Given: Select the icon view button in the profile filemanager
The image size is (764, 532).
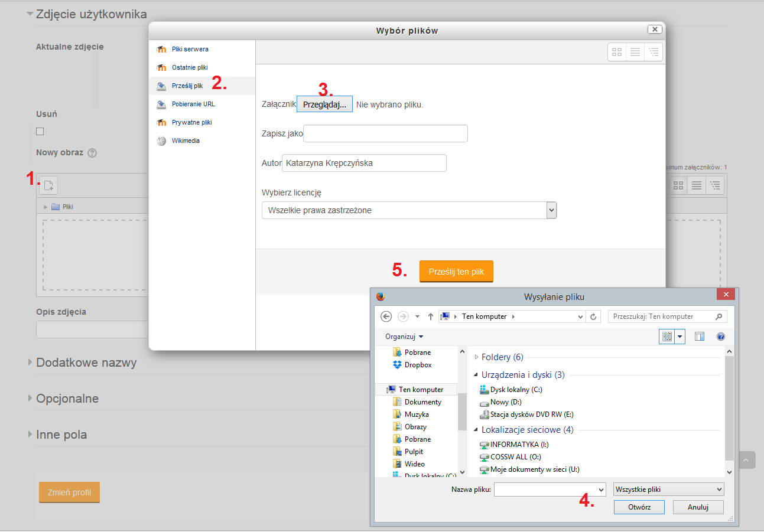Looking at the screenshot, I should pyautogui.click(x=678, y=185).
